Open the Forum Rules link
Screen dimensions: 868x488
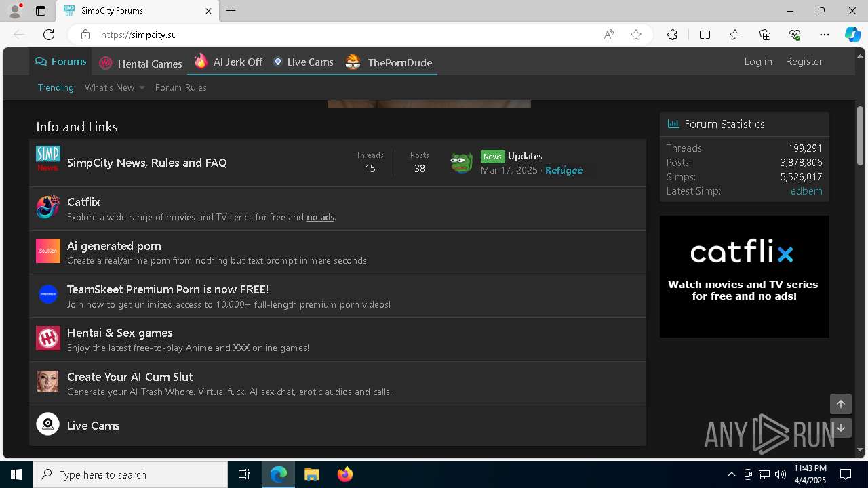coord(180,87)
